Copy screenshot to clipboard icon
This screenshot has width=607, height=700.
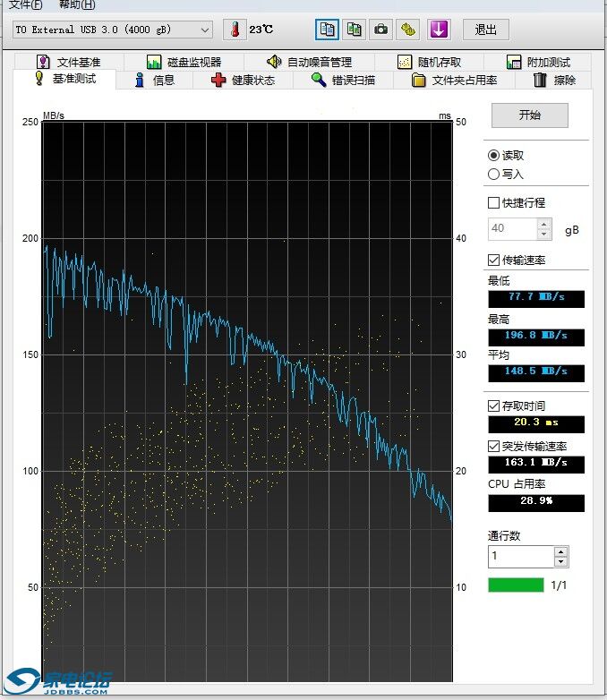coord(355,30)
